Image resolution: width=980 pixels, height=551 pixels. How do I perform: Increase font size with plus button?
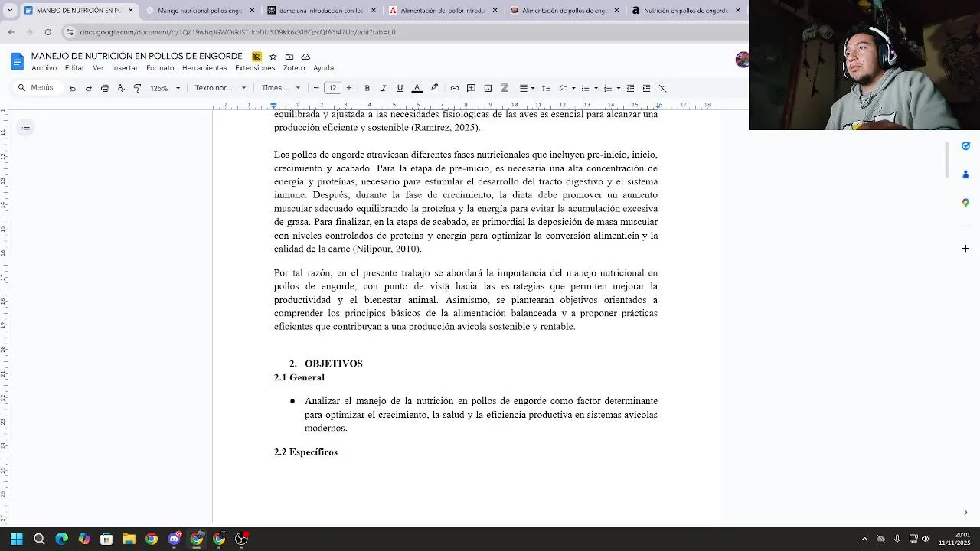(x=349, y=88)
